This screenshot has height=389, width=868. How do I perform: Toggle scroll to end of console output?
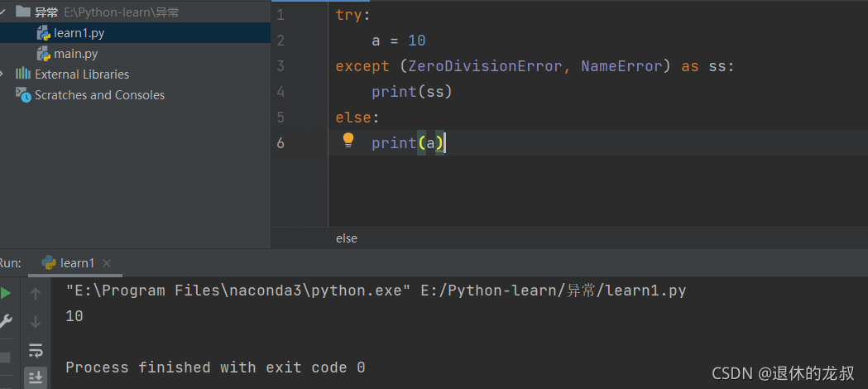(36, 377)
